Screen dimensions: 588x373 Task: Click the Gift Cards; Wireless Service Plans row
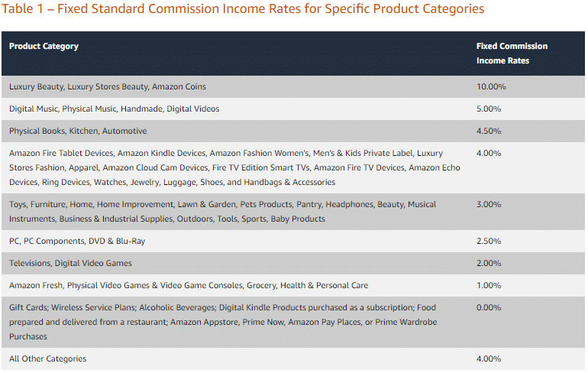[x=293, y=322]
